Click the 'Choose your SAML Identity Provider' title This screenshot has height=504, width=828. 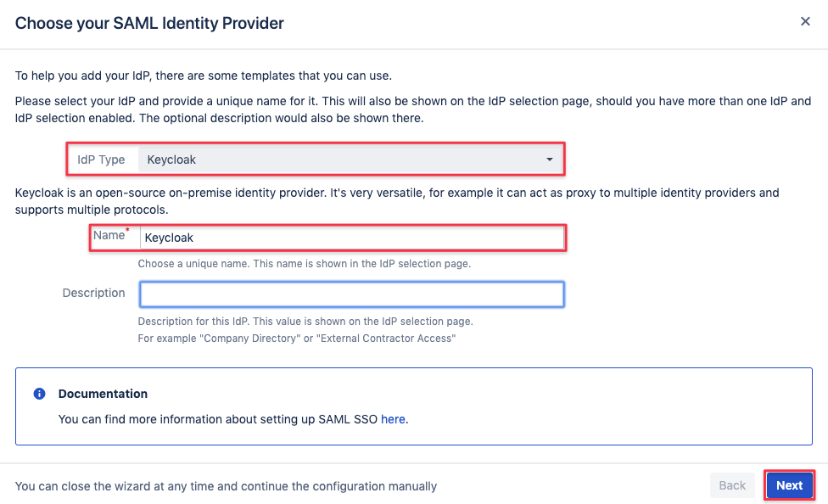(x=149, y=23)
